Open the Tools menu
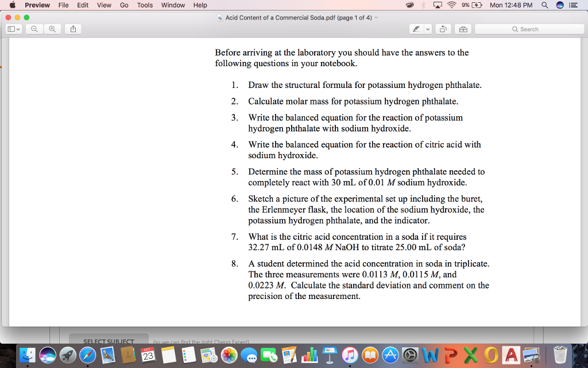 (144, 5)
